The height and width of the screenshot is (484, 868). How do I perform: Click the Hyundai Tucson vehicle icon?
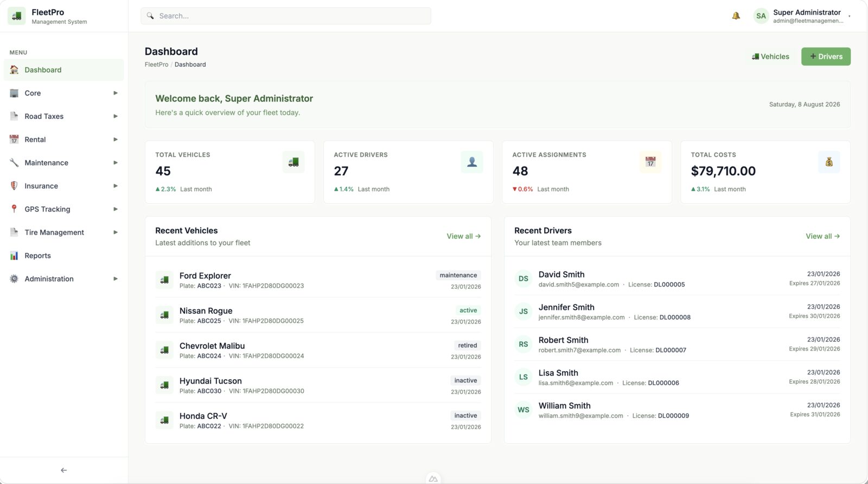[x=164, y=385]
